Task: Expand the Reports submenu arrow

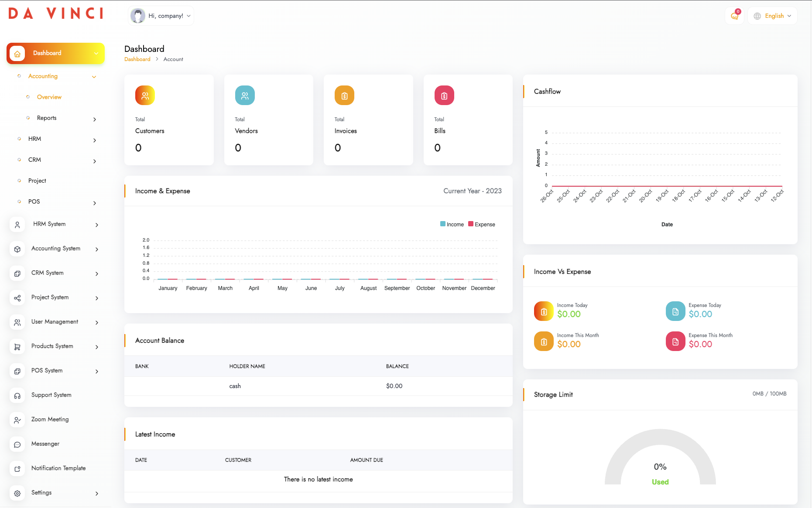Action: click(95, 119)
